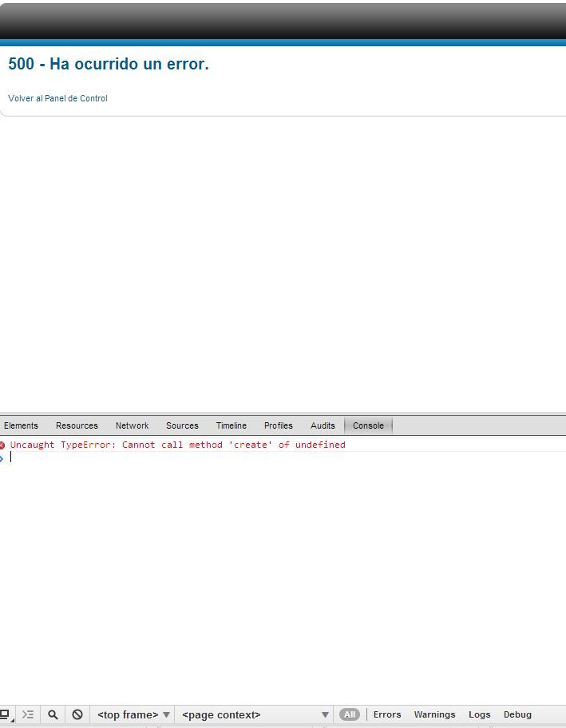Switch to the Network tab
Screen dimensions: 566x728
(x=132, y=425)
